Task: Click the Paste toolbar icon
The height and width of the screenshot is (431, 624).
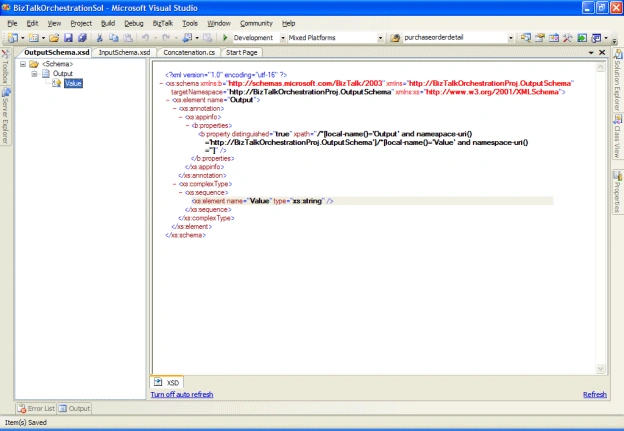Action: [x=128, y=38]
